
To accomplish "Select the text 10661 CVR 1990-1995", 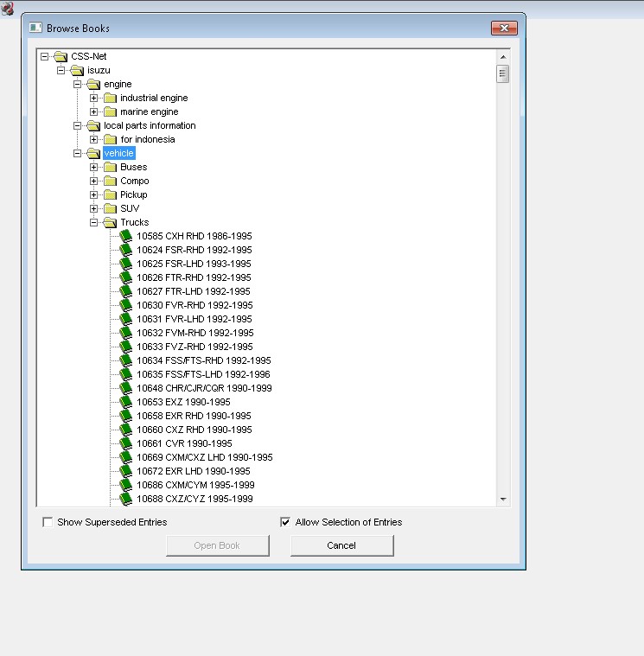I will (x=184, y=443).
